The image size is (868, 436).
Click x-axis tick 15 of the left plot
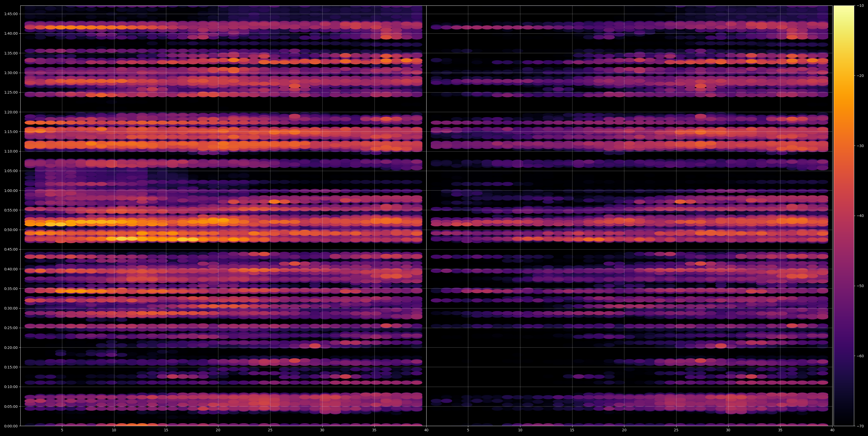point(166,430)
